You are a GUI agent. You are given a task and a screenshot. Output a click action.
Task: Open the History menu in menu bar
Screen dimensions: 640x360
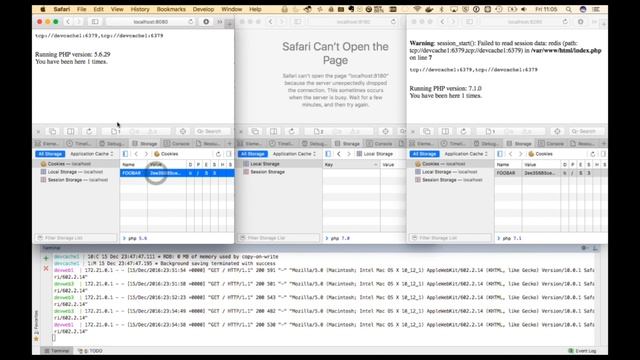pyautogui.click(x=140, y=9)
